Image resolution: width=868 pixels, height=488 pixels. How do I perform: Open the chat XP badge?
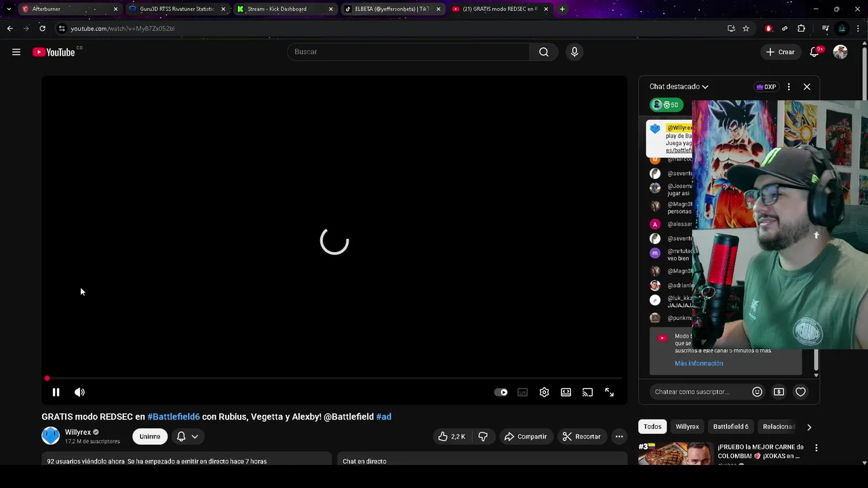pyautogui.click(x=766, y=87)
